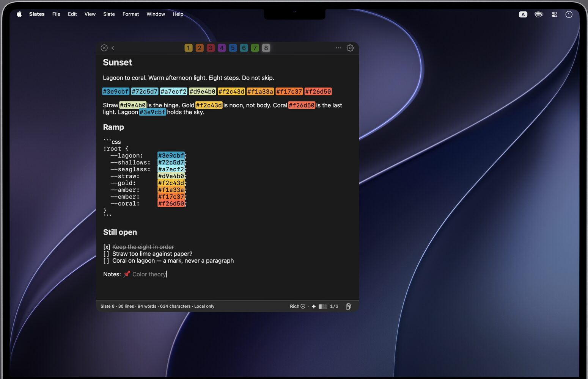The height and width of the screenshot is (379, 588).
Task: Click the coffee cup menu bar icon
Action: (539, 14)
